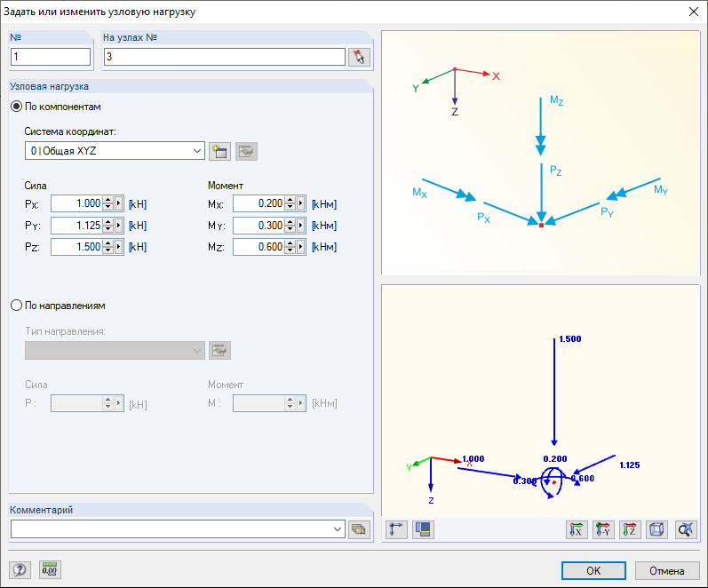
Task: Open the Pz value options arrow
Action: [x=119, y=247]
